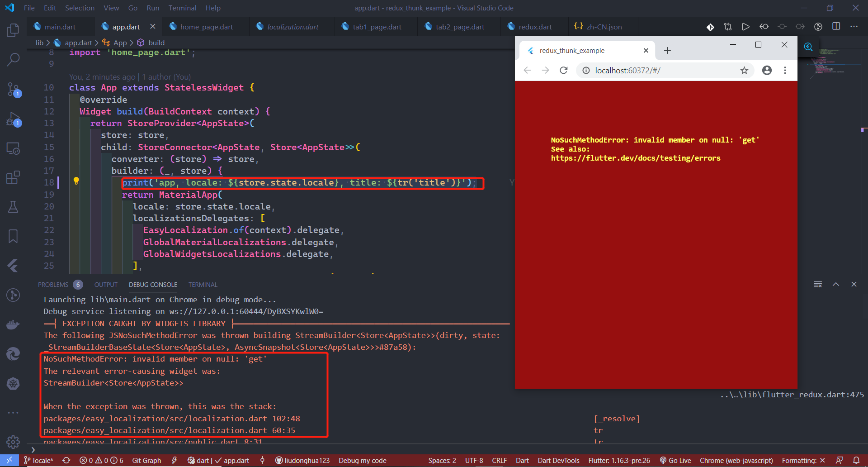Open the Run menu in the menu bar
Screen dimensions: 868x467
pyautogui.click(x=153, y=8)
